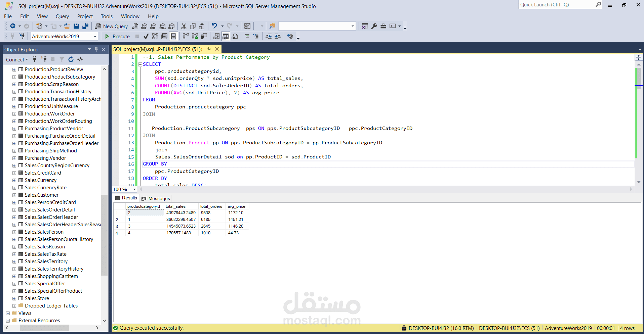
Task: Open the Tools menu
Action: (x=107, y=16)
